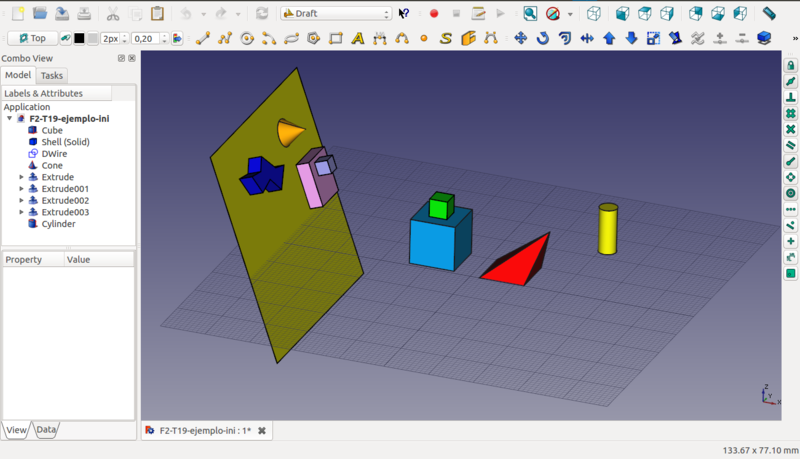Toggle the Draft grid snap button
Viewport: 800px width, 459px height.
coord(790,273)
